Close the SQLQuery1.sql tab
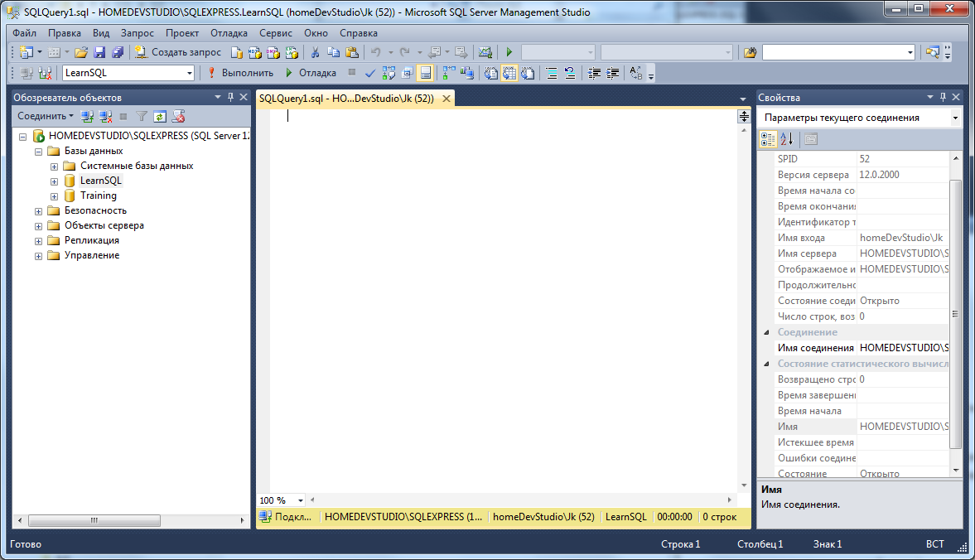975x560 pixels. (x=446, y=99)
